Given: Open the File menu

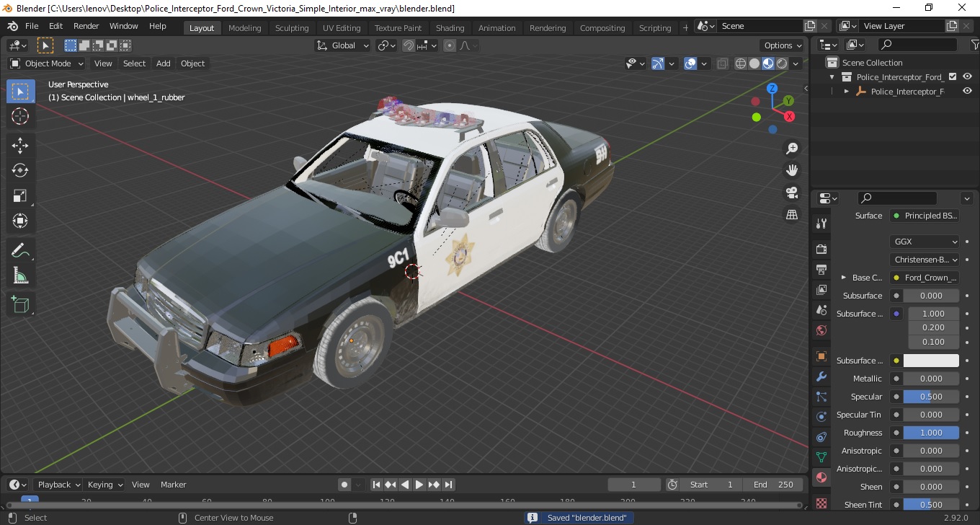Looking at the screenshot, I should tap(32, 26).
